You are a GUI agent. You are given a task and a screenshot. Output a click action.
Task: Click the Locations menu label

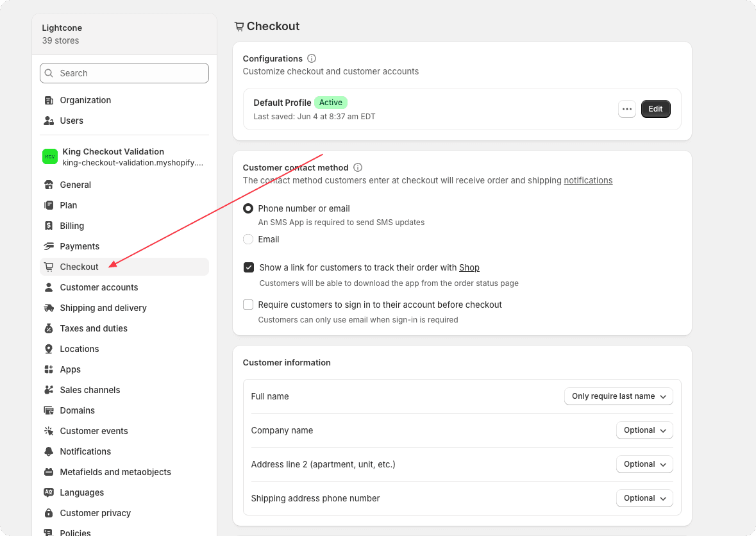pyautogui.click(x=80, y=349)
